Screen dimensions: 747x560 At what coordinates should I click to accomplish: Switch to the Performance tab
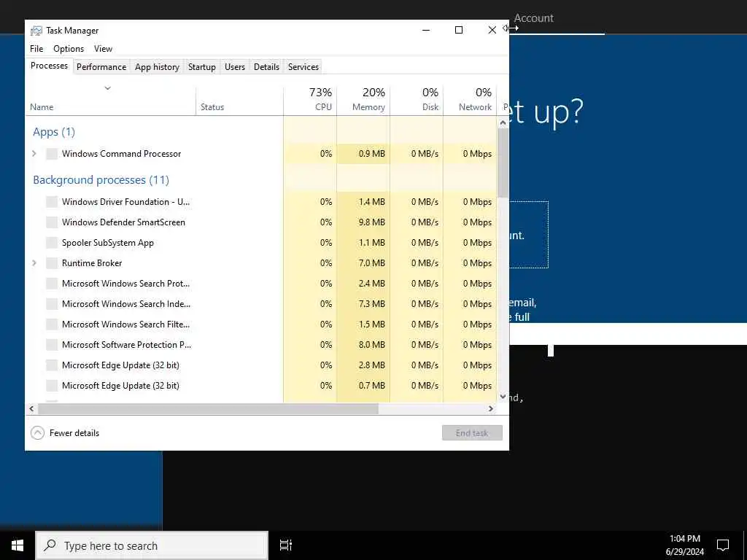coord(101,67)
